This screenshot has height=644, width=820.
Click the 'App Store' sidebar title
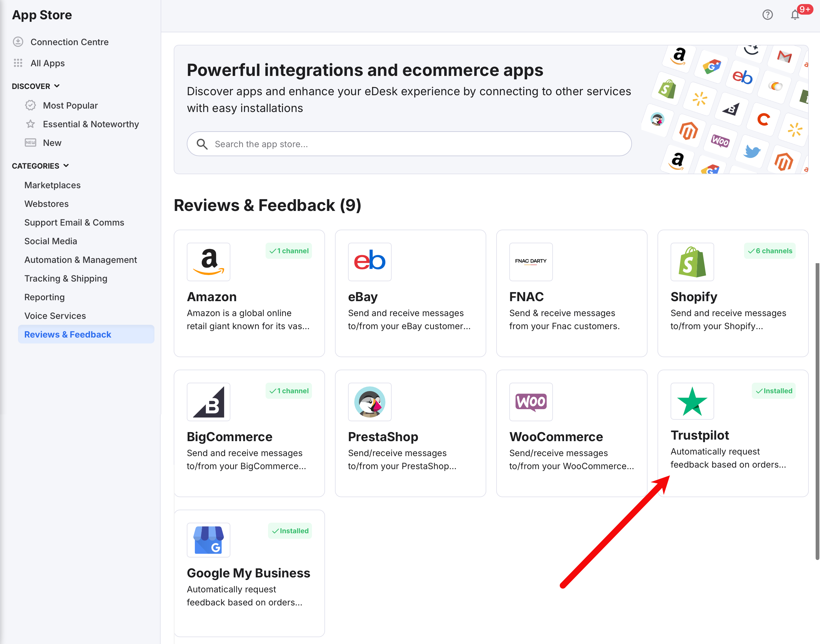point(42,15)
